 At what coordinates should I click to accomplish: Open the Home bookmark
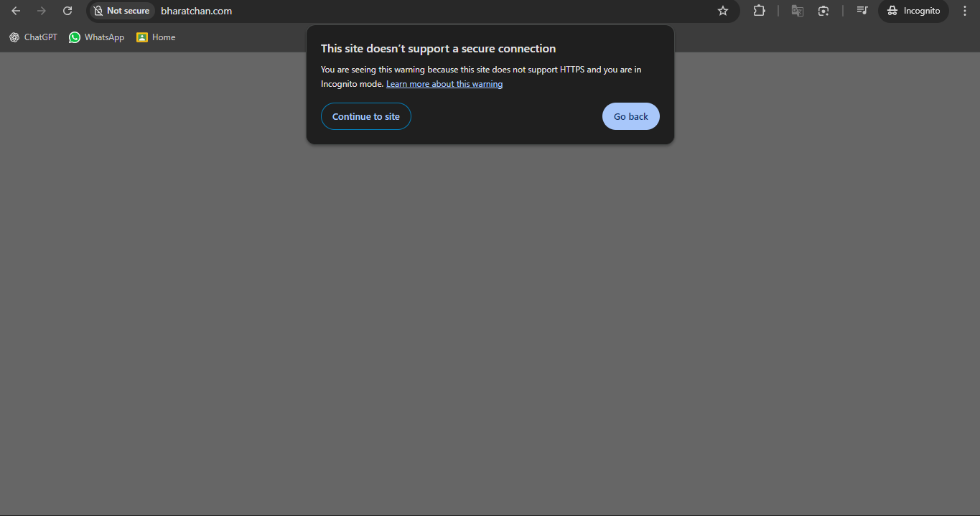(156, 37)
